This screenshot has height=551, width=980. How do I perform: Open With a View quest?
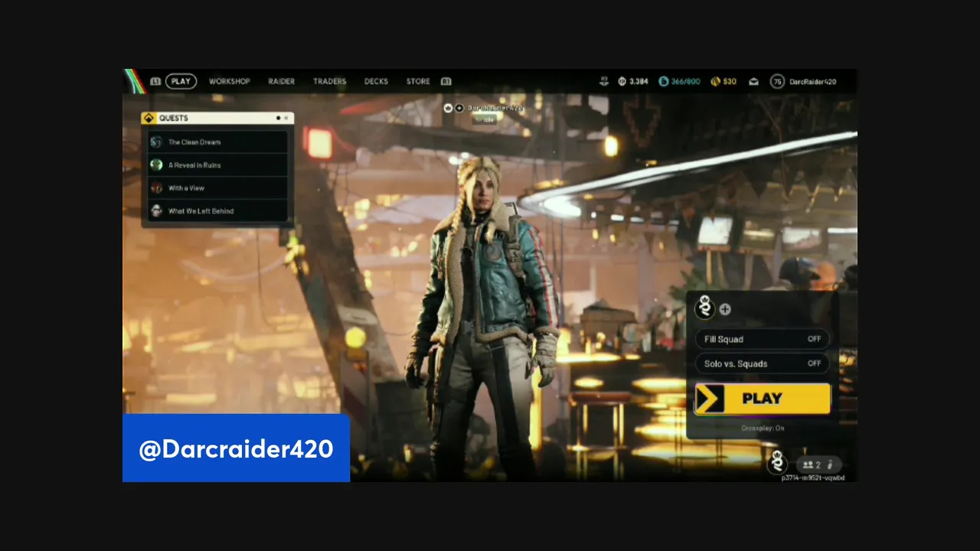coord(217,187)
